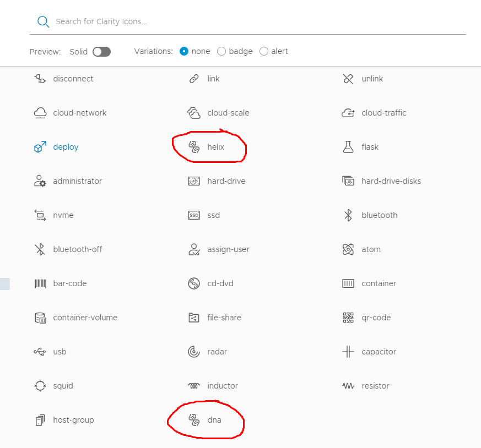Click the qr-code icon
The image size is (481, 448).
[x=348, y=318]
